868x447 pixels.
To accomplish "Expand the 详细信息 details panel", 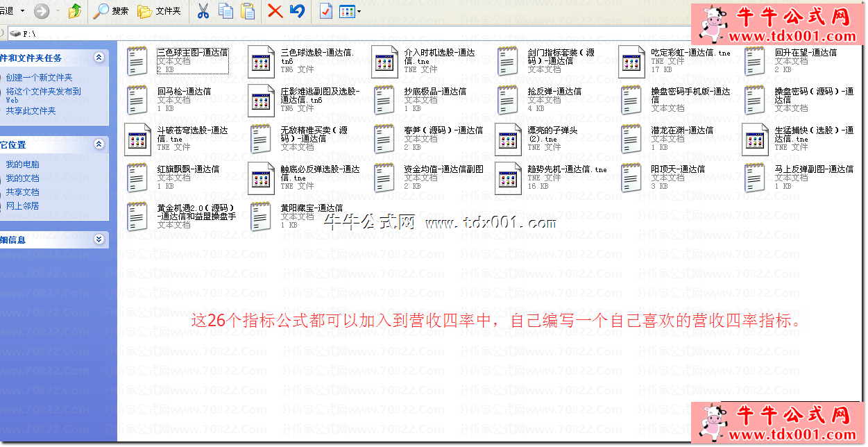I will click(99, 239).
